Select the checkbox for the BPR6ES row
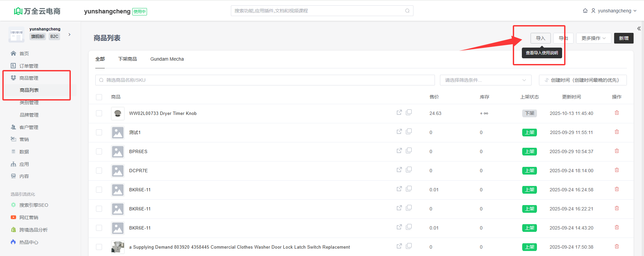 99,151
